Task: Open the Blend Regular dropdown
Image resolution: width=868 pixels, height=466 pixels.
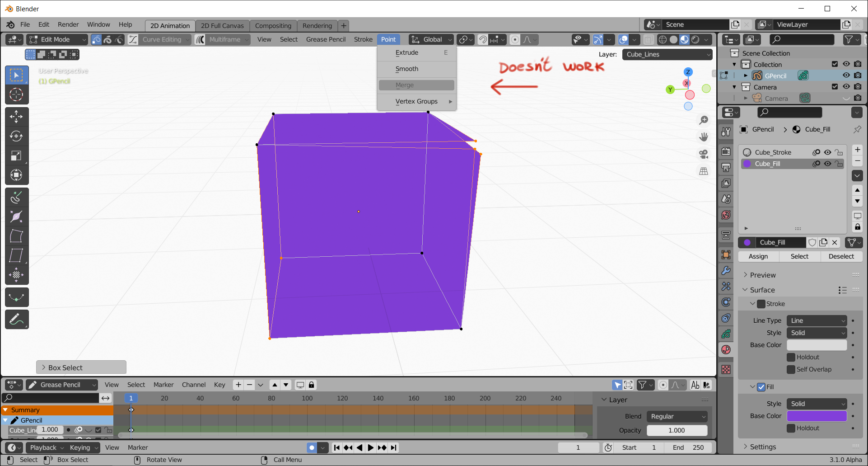Action: coord(677,416)
